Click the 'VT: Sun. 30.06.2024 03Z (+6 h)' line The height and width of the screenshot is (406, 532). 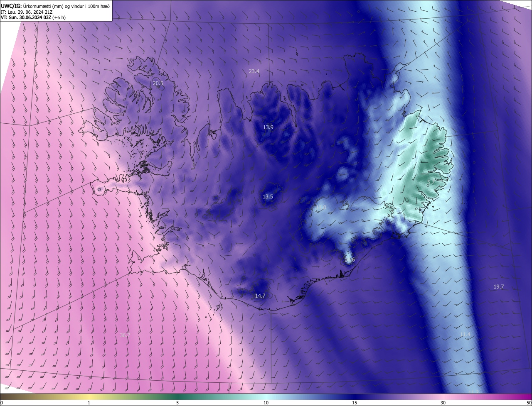click(x=33, y=17)
